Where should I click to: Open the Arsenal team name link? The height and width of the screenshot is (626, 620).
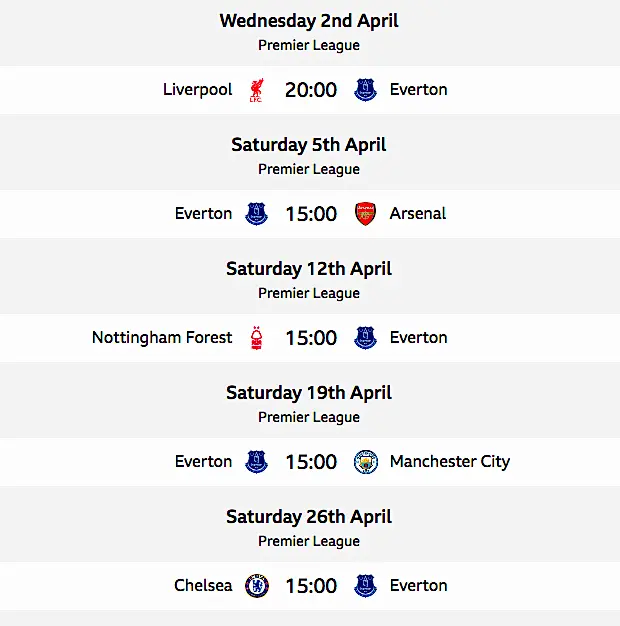[x=418, y=214]
